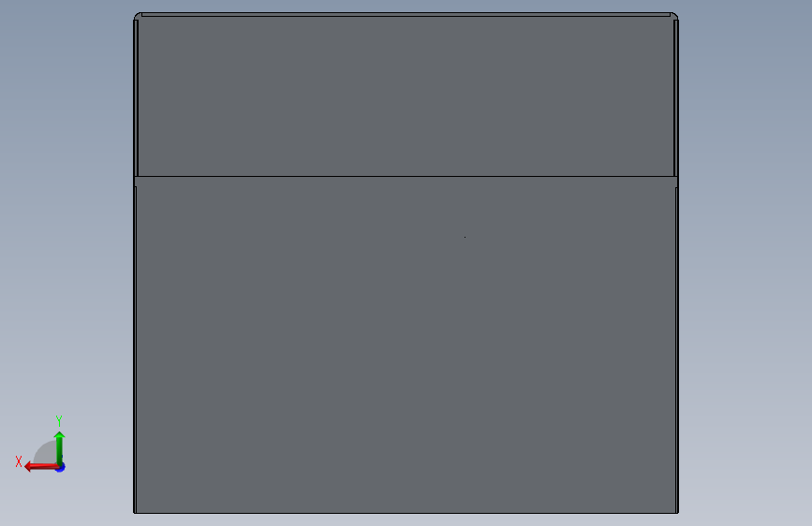Screen dimensions: 812x526
Task: Select the blue Z axis dot
Action: tap(61, 467)
